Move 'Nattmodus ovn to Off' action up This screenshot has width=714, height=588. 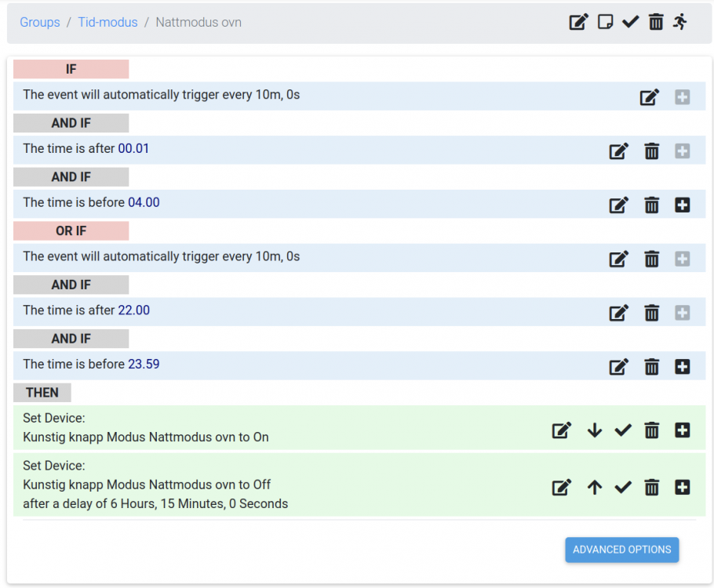click(x=595, y=488)
